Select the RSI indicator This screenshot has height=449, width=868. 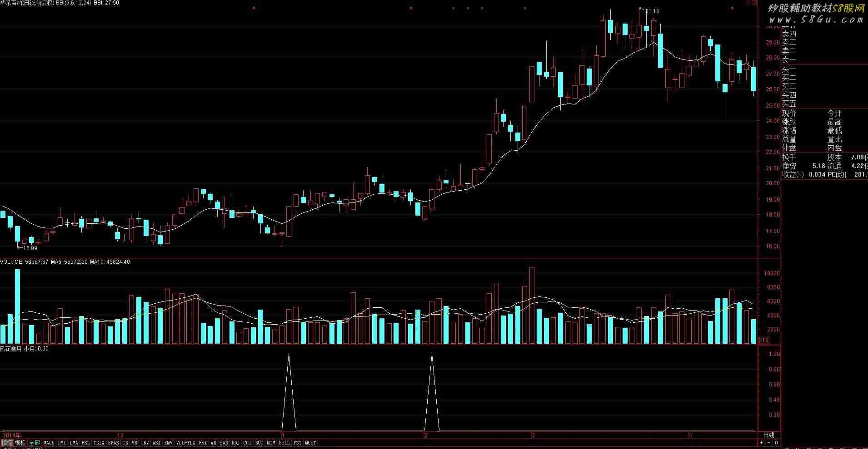[203, 443]
